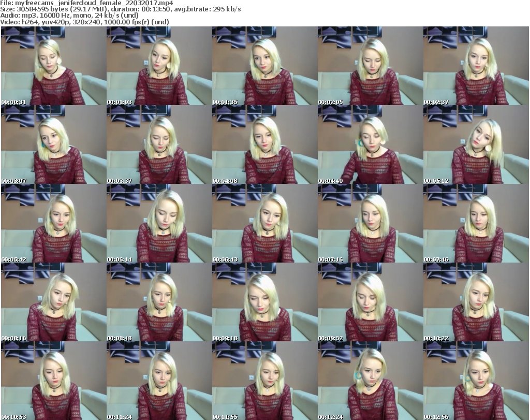Open the thumbnail at 00:10:53
This screenshot has height=420, width=530.
point(53,381)
